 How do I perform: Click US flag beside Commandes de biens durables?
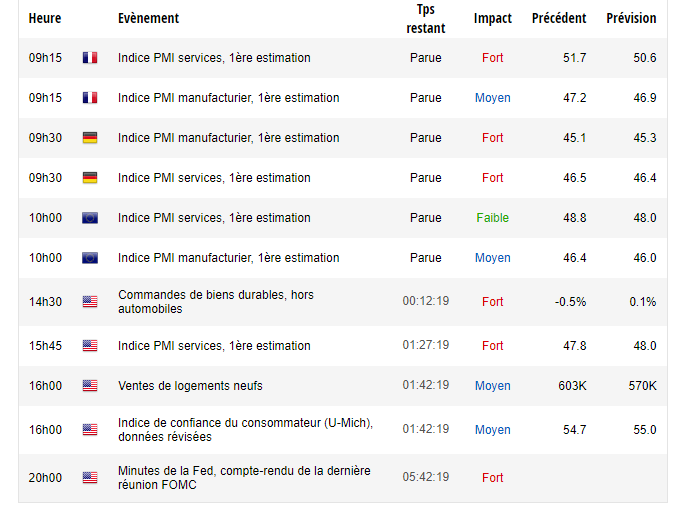click(x=90, y=301)
